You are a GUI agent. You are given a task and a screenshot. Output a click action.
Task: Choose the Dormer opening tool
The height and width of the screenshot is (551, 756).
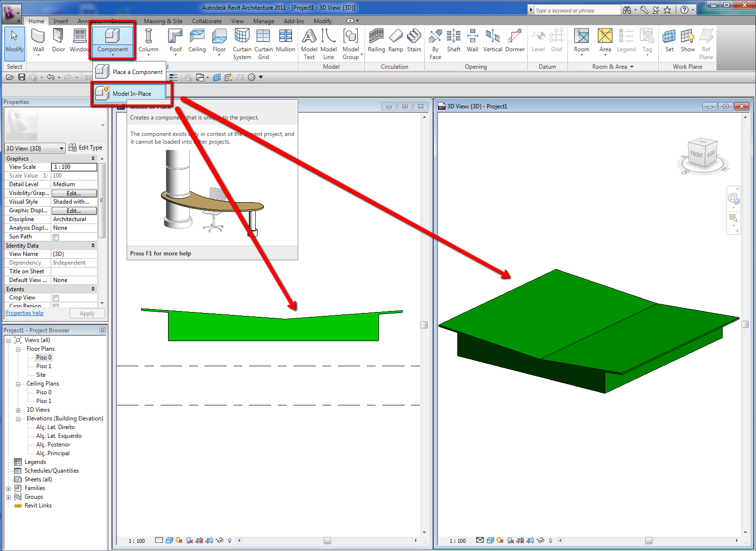click(x=515, y=41)
